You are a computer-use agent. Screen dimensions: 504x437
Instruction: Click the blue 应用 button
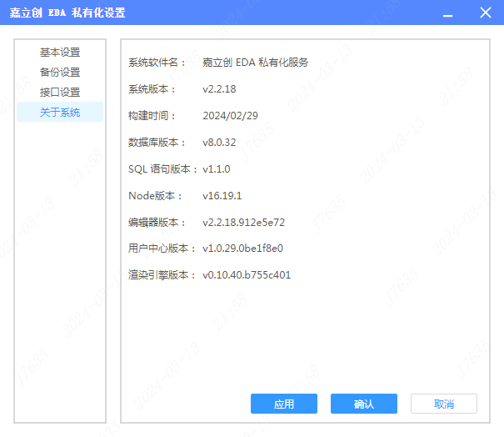283,404
